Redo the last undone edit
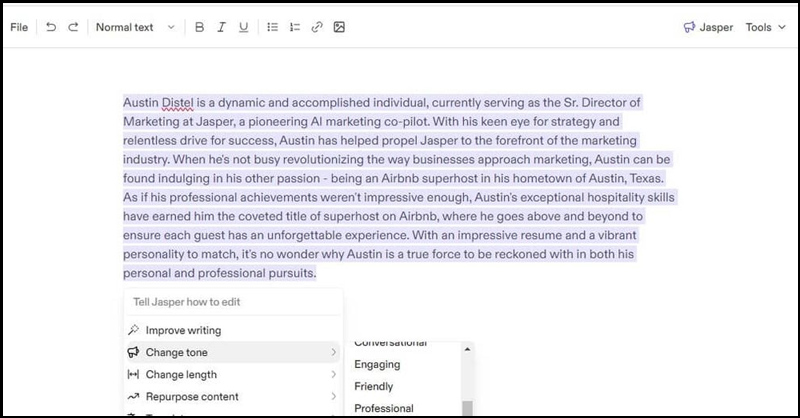The width and height of the screenshot is (800, 418). point(73,27)
